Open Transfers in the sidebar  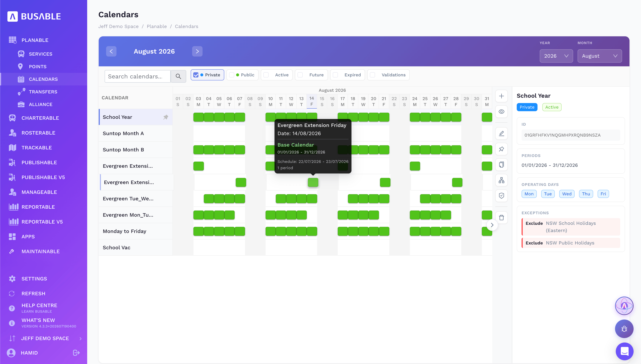pyautogui.click(x=43, y=92)
